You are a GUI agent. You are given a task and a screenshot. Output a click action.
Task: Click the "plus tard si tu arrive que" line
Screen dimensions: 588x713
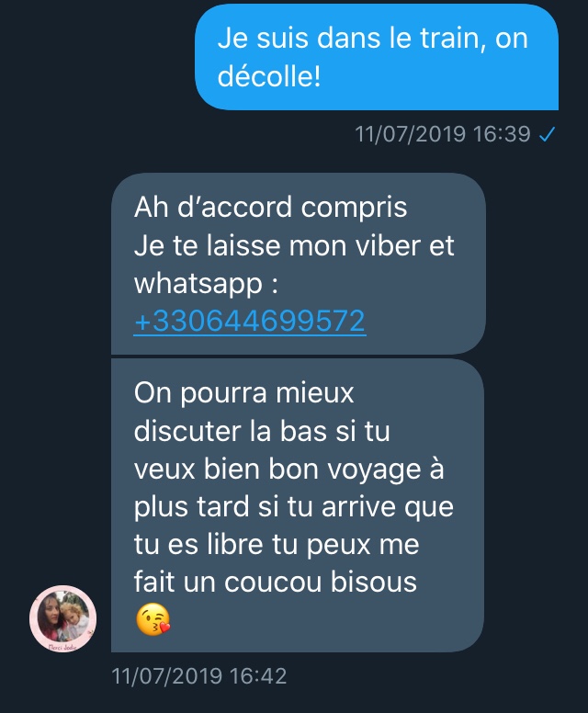(x=294, y=507)
